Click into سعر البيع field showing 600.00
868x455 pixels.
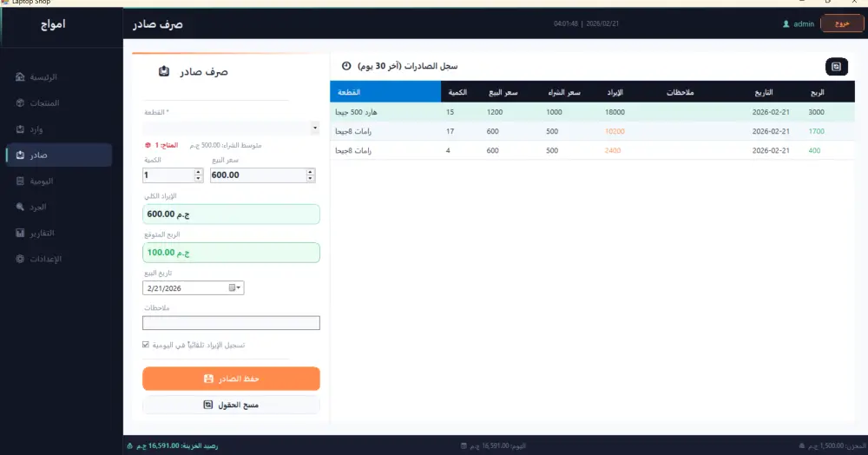(x=259, y=175)
